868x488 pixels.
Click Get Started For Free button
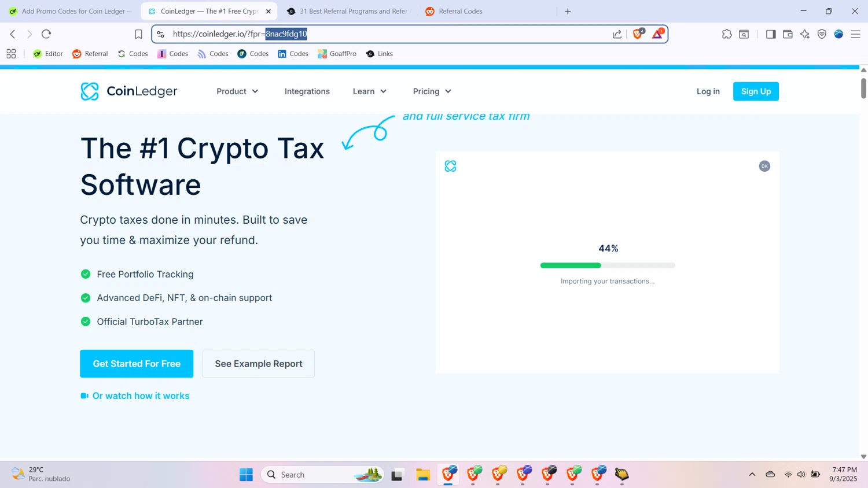[137, 364]
